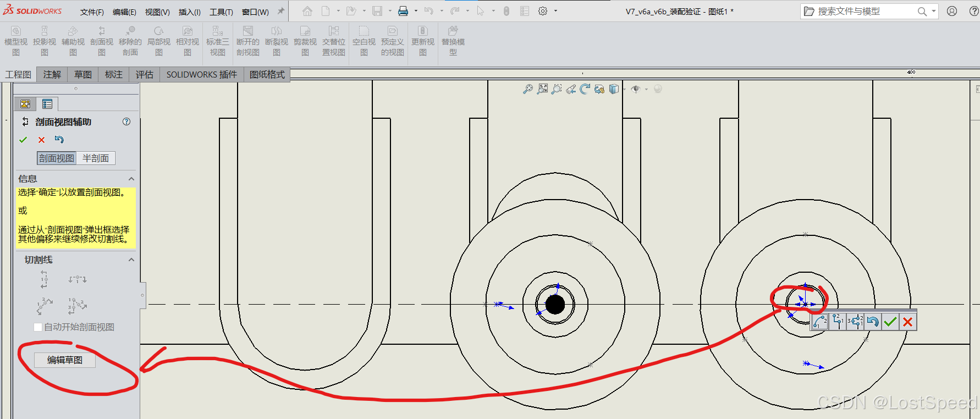This screenshot has height=419, width=980.
Task: Confirm PropertyManager with green checkmark
Action: (x=23, y=140)
